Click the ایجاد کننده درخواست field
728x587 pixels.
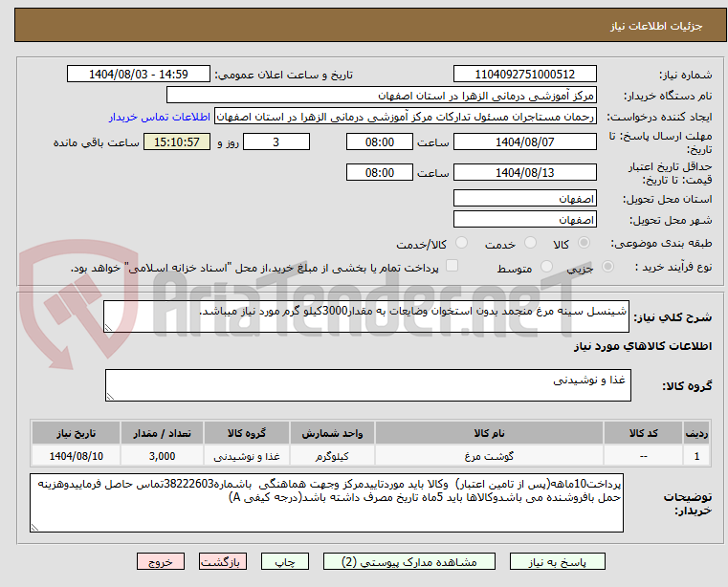tap(406, 117)
